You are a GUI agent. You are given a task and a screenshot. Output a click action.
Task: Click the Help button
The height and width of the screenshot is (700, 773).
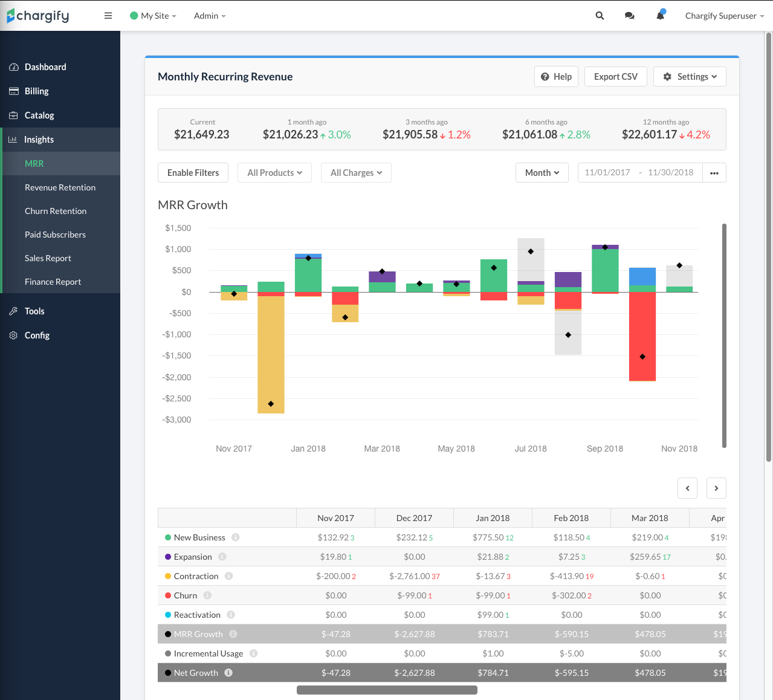(x=556, y=77)
